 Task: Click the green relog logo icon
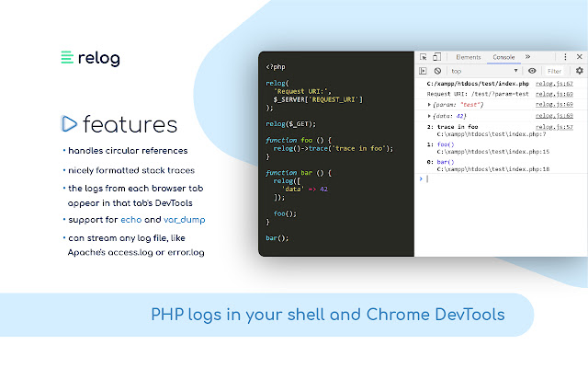click(67, 57)
